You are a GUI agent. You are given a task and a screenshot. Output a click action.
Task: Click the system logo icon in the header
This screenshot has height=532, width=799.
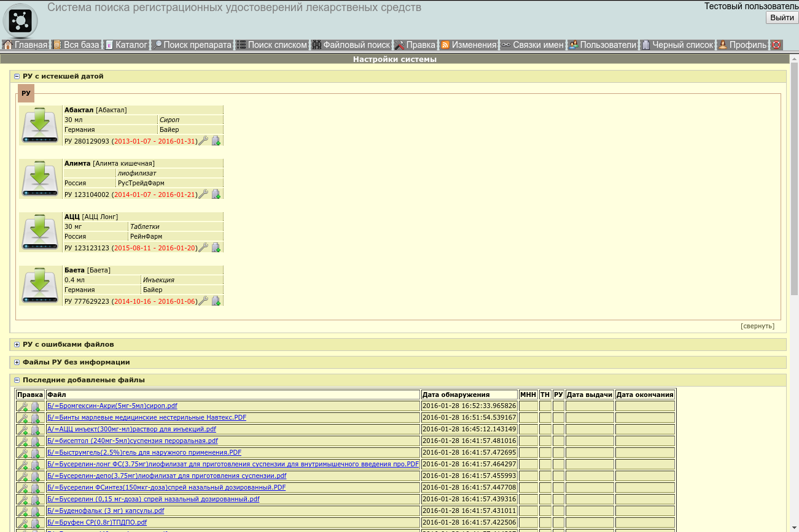[20, 20]
